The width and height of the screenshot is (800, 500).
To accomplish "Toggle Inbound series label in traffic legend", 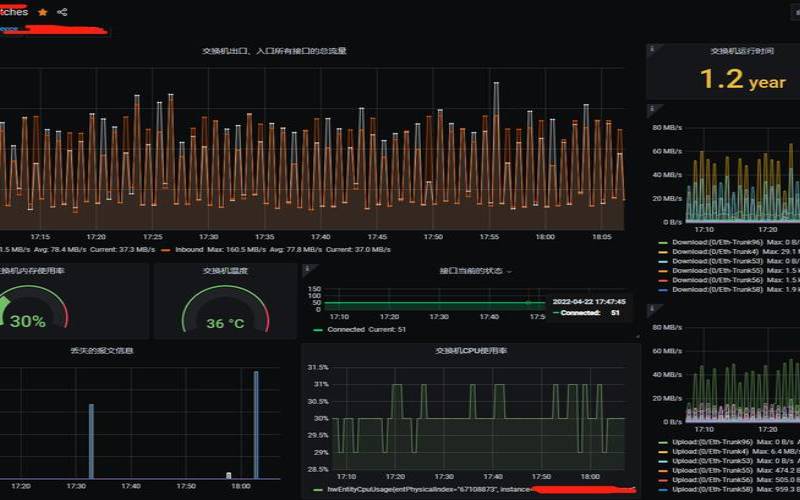I will pos(189,249).
